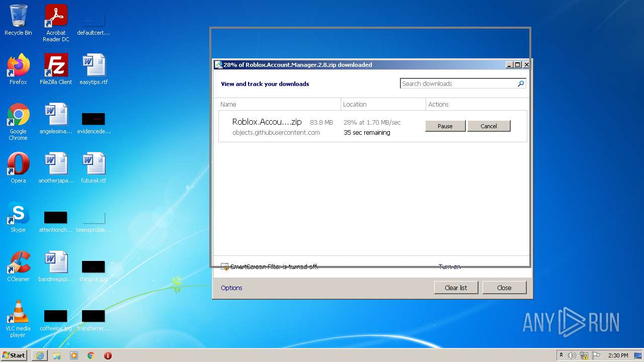This screenshot has width=644, height=362.
Task: Click Show desktop button at taskbar end
Action: coord(639,355)
